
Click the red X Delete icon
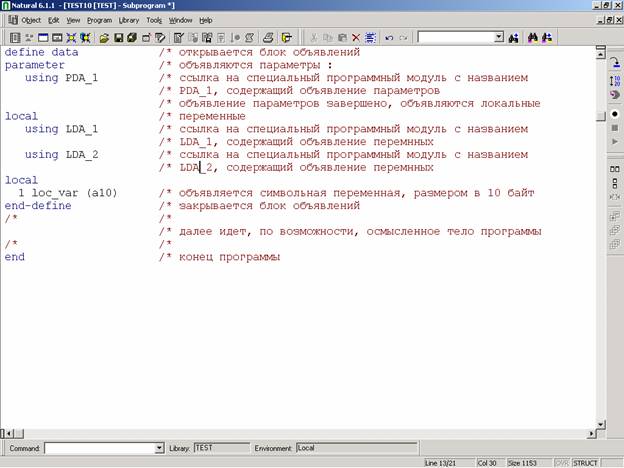tap(356, 37)
